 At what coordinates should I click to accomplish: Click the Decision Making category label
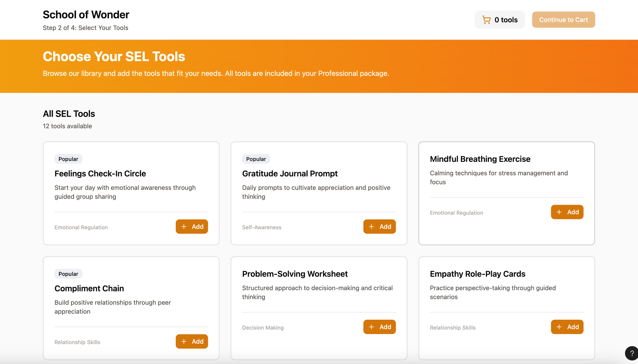pos(263,328)
